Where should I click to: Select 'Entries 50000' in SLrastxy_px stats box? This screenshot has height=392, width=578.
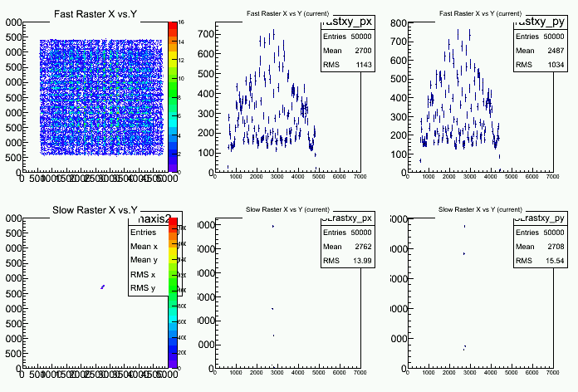point(348,233)
